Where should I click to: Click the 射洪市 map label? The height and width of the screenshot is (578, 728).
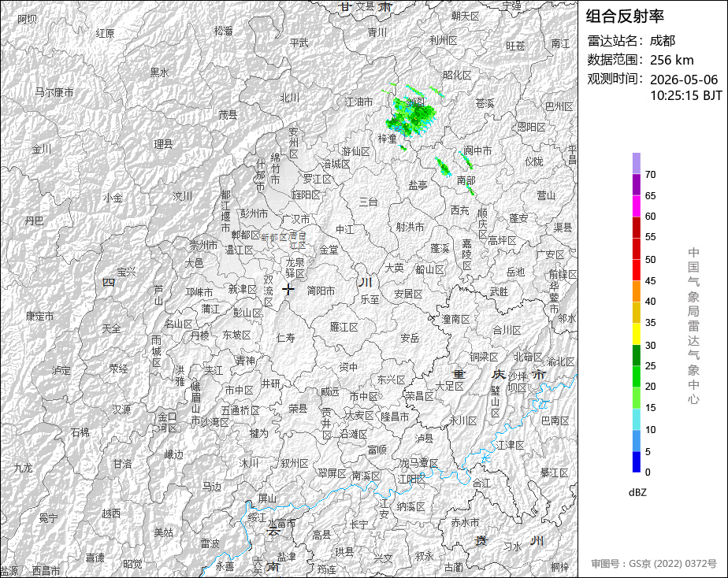click(410, 227)
